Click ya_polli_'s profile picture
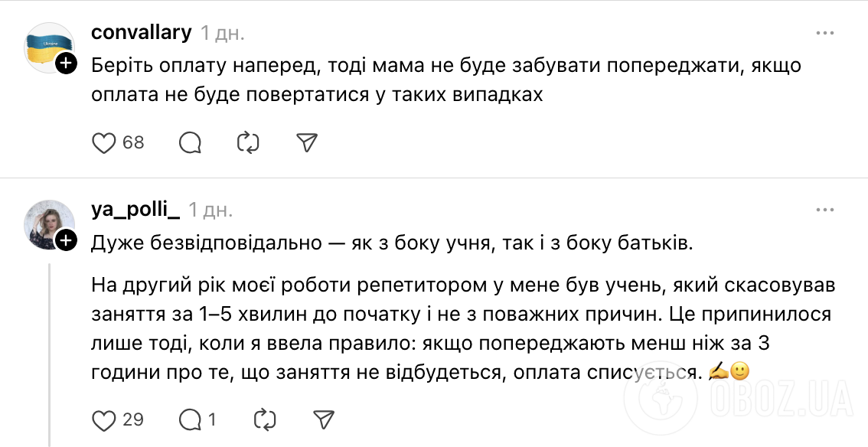The width and height of the screenshot is (868, 447). click(x=49, y=220)
